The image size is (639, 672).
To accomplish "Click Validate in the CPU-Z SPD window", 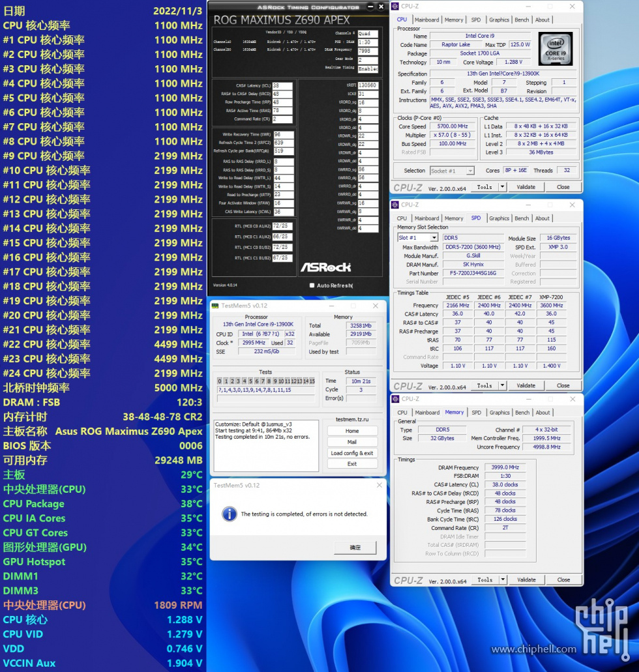I will pyautogui.click(x=526, y=385).
